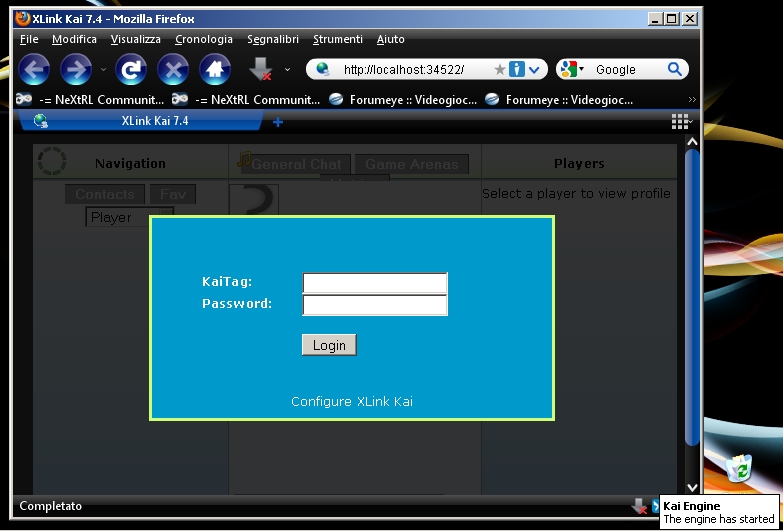Maximize the Firefox window
Viewport: 783px width, 532px height.
tap(672, 19)
